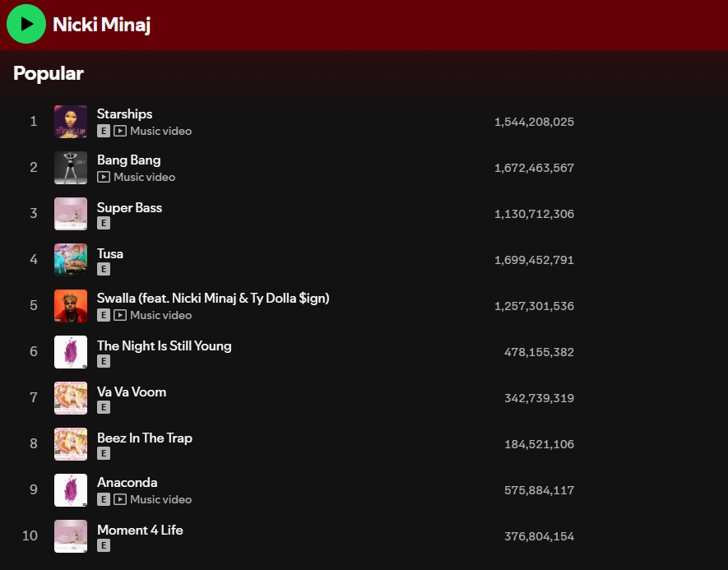Open the Super Bass album cover thumbnail
The height and width of the screenshot is (570, 728).
71,214
